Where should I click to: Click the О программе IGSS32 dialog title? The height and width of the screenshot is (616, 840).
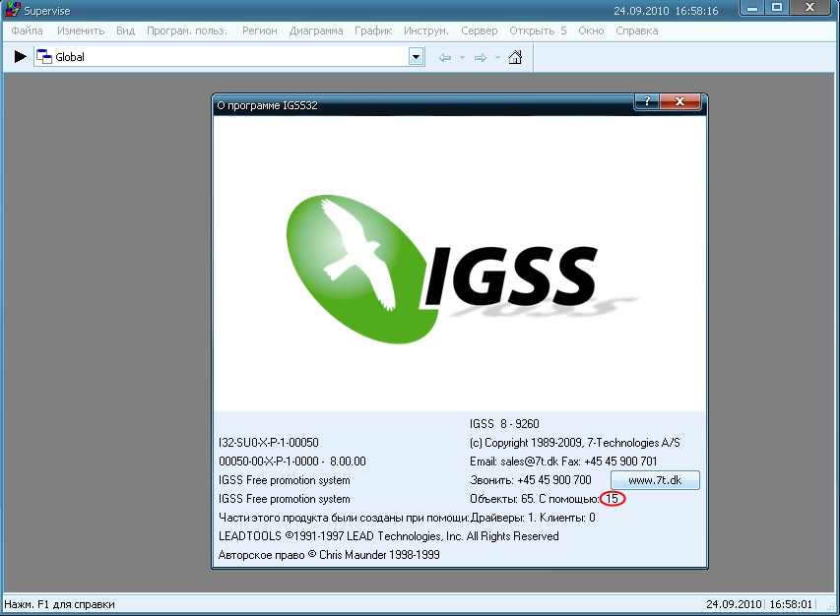[x=267, y=105]
